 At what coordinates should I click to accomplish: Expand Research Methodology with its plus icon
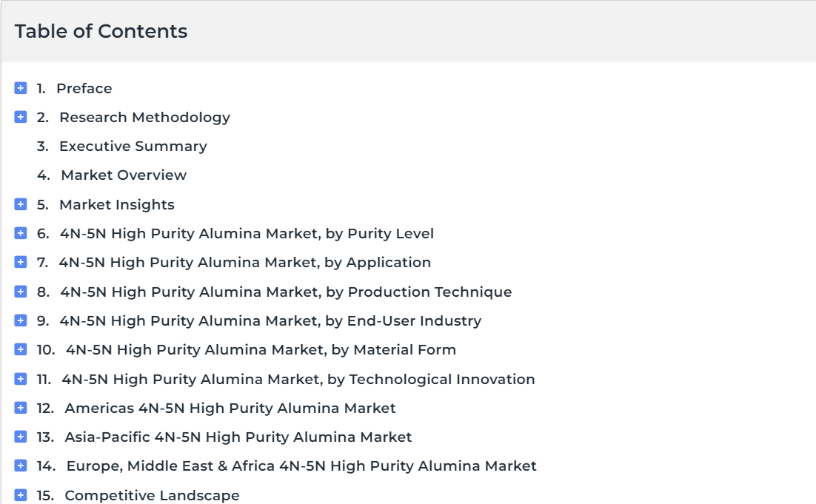point(20,117)
